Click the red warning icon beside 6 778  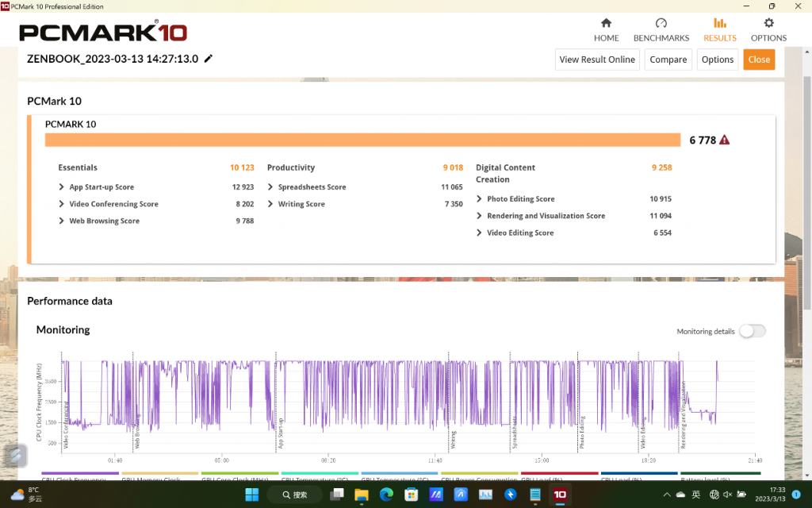tap(725, 140)
